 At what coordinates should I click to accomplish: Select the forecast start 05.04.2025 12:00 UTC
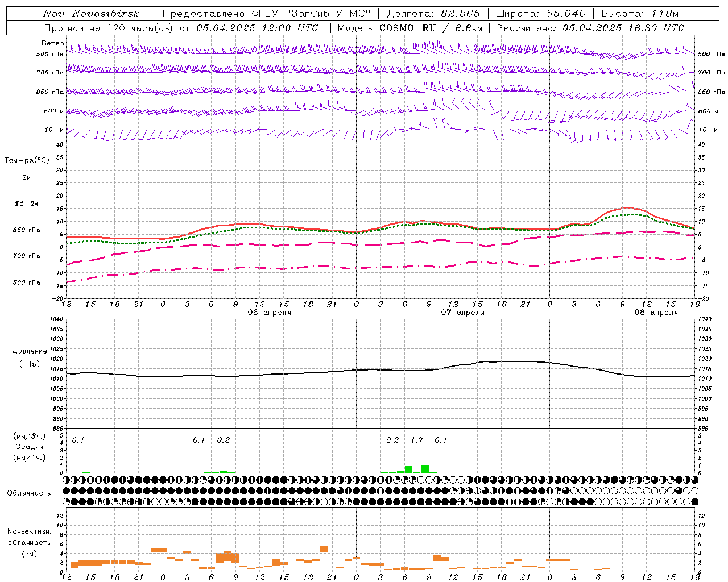(x=257, y=28)
